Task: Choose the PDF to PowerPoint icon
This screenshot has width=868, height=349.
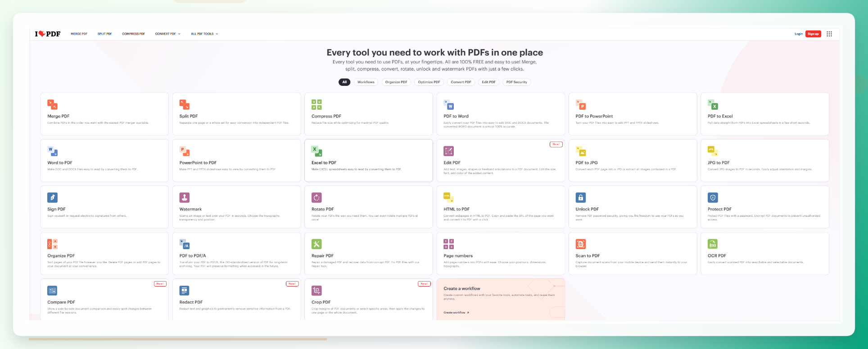Action: click(x=581, y=104)
